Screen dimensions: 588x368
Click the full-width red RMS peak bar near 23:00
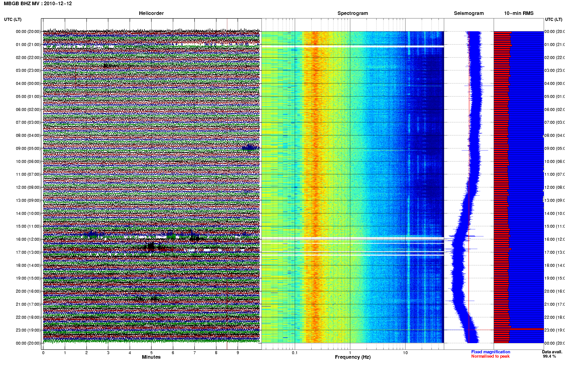click(x=519, y=329)
